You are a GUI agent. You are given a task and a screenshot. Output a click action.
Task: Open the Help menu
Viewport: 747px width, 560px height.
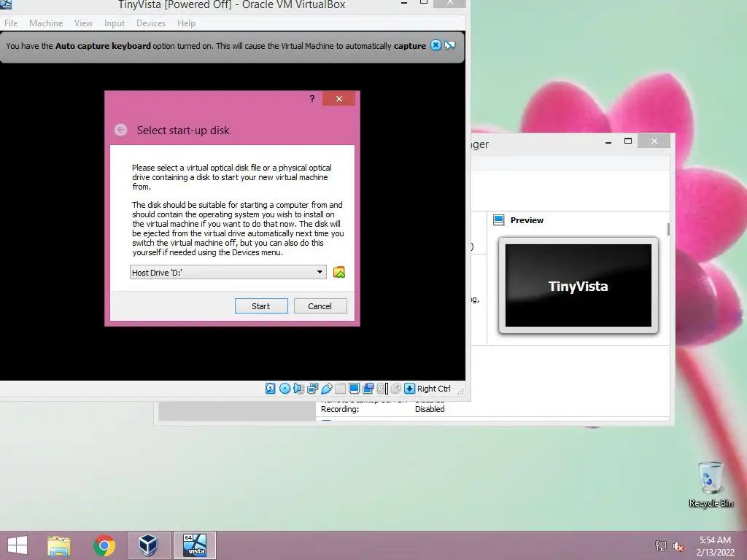186,23
